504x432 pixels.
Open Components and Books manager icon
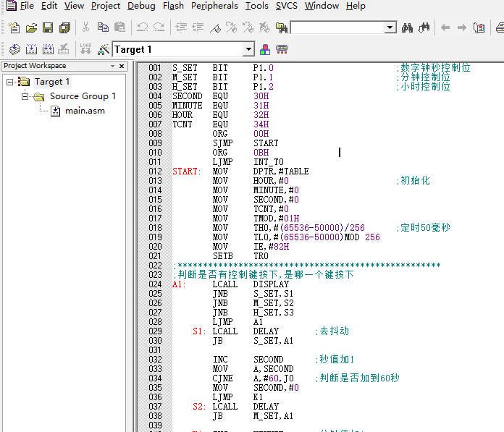tap(265, 49)
